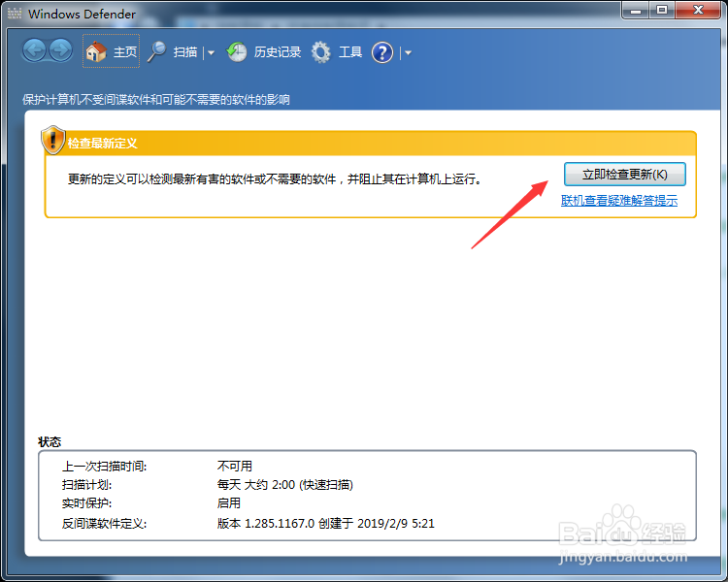728x582 pixels.
Task: Go forward with the blue forward arrow
Action: tap(61, 50)
